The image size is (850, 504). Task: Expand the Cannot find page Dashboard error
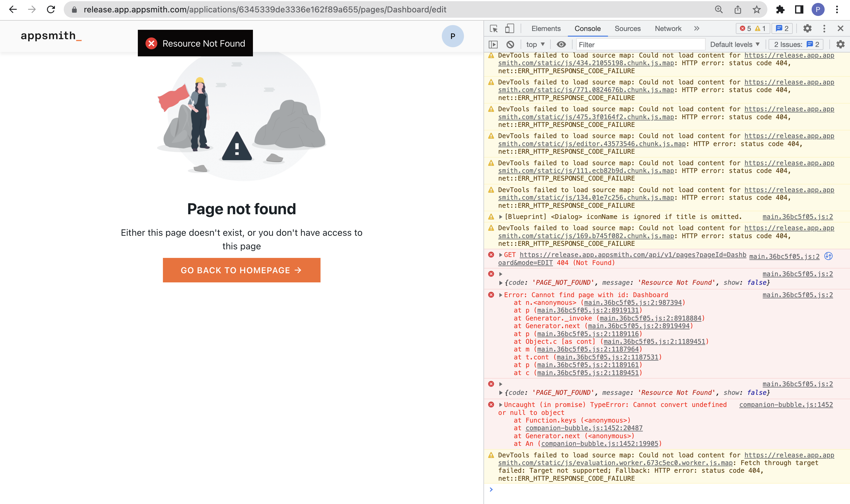pyautogui.click(x=501, y=295)
